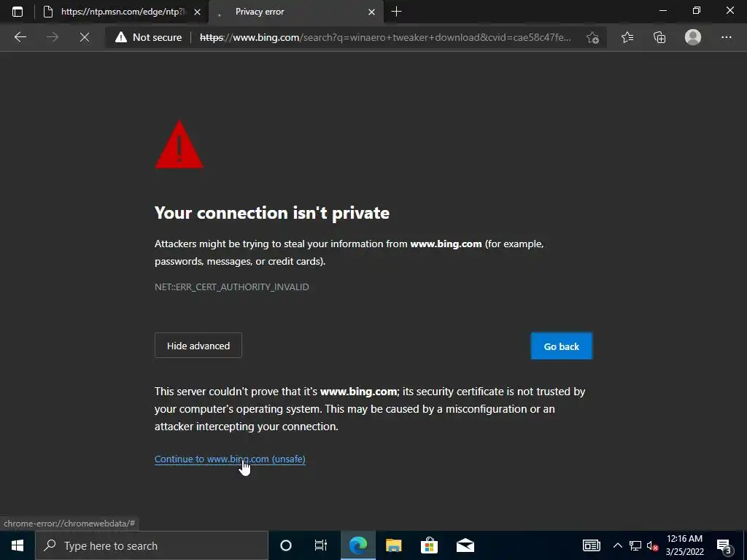747x560 pixels.
Task: Click the Not secure warning indicator
Action: point(149,37)
